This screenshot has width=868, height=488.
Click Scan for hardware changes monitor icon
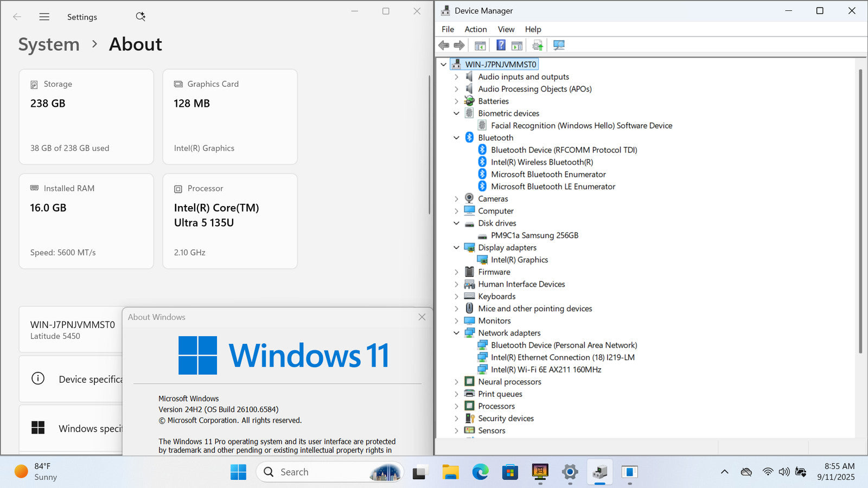tap(559, 46)
